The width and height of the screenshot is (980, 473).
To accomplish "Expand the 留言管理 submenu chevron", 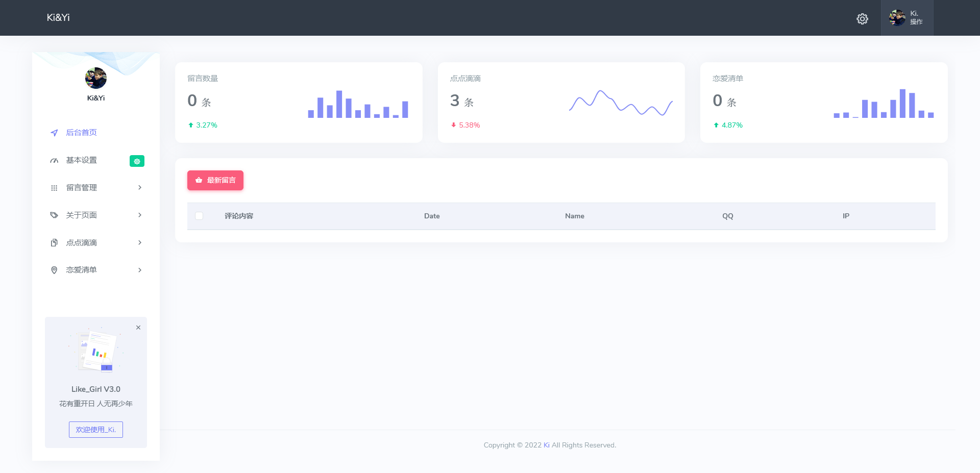I will tap(140, 188).
